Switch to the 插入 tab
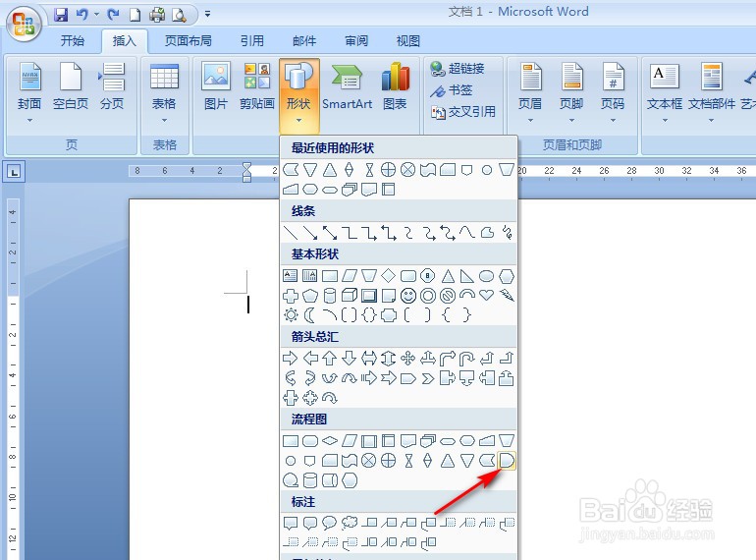756x560 pixels. point(125,41)
